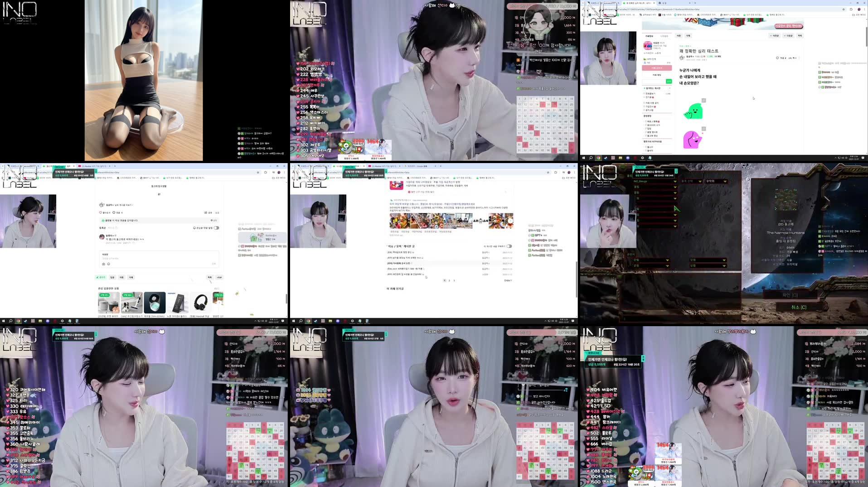868x487 pixels.
Task: Open the 다음글 next-post dropdown chevron
Action: [784, 36]
